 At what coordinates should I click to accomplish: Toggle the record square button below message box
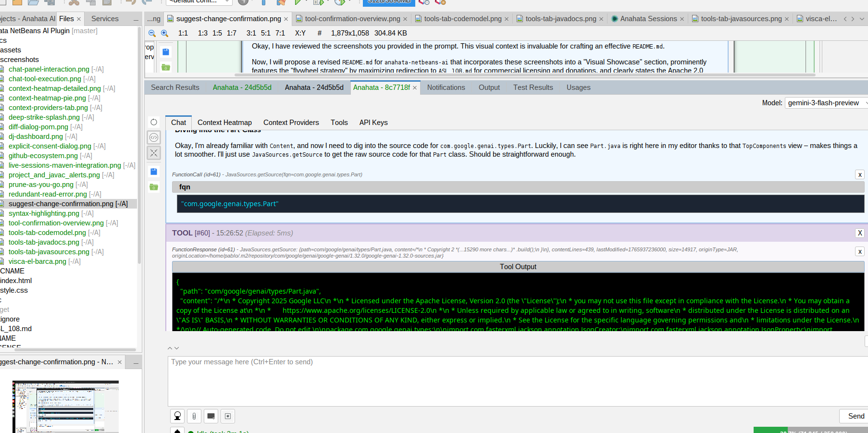228,416
